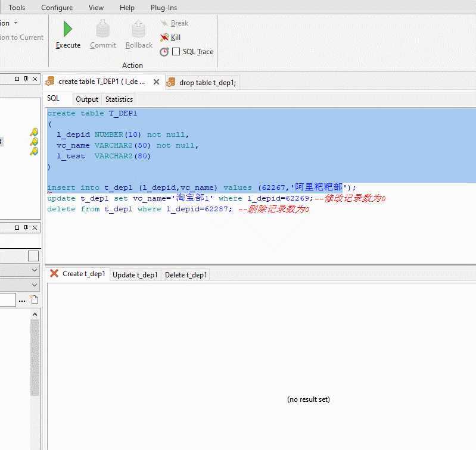Screen dimensions: 476x450
Task: Open the Statistics sub-tab
Action: 119,99
